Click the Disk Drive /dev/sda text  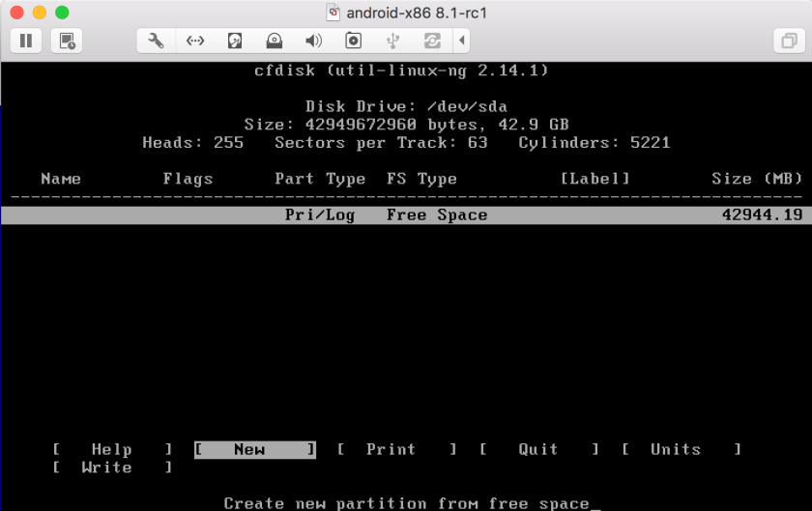pos(406,106)
